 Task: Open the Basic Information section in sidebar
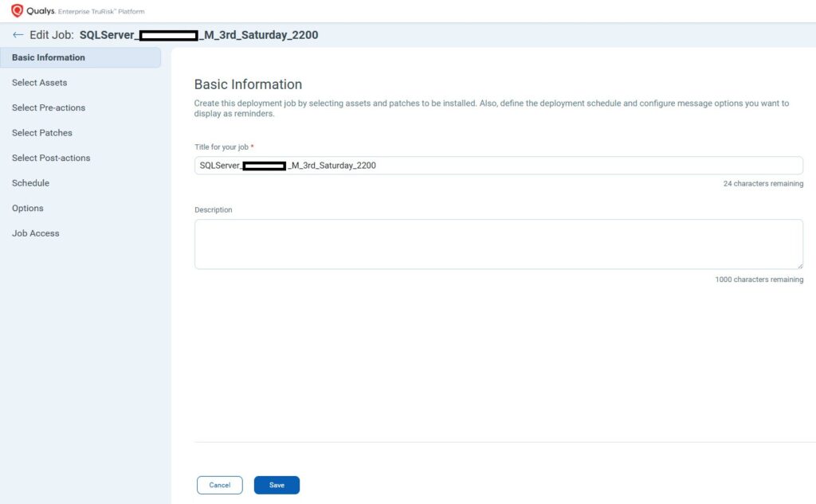[49, 57]
